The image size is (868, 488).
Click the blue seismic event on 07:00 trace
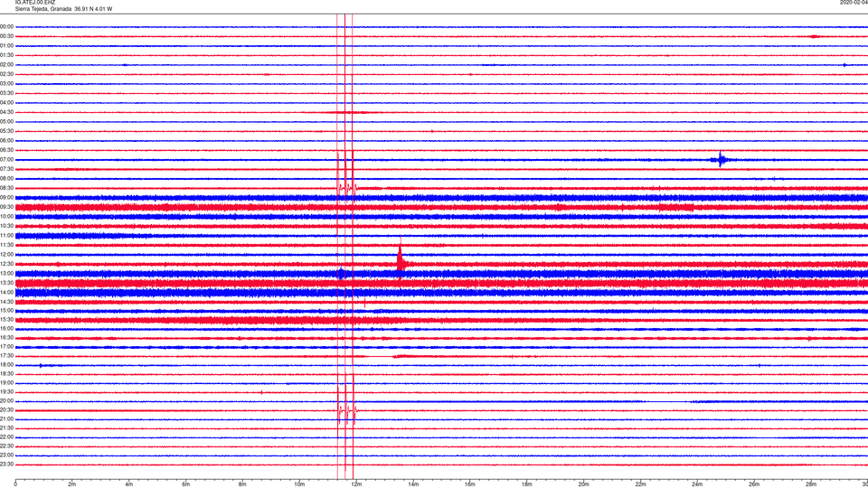[722, 160]
